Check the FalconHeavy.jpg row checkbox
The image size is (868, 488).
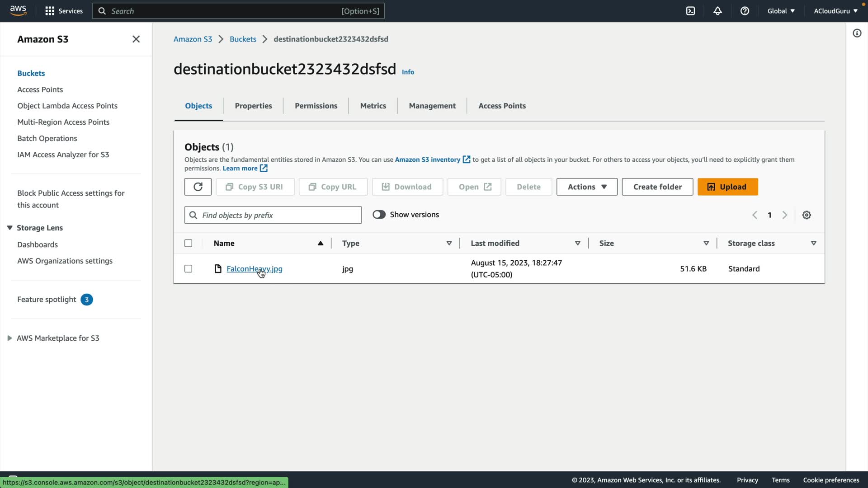(x=188, y=269)
